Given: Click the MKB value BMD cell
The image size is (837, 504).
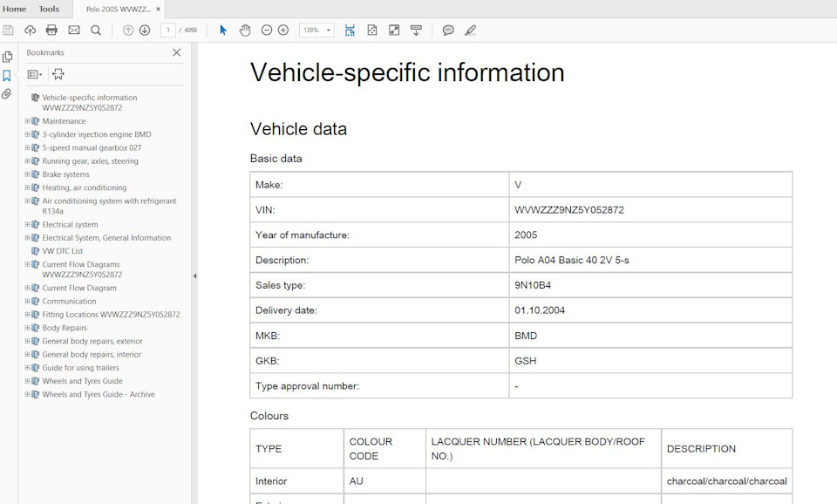Looking at the screenshot, I should (x=650, y=336).
